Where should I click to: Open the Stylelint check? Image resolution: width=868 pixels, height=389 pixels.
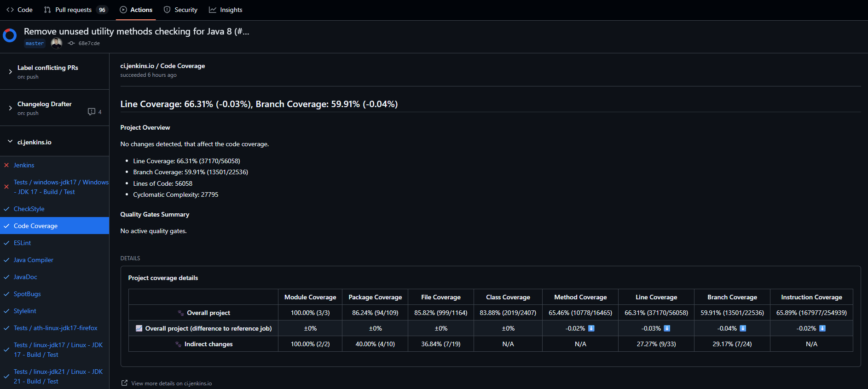25,311
